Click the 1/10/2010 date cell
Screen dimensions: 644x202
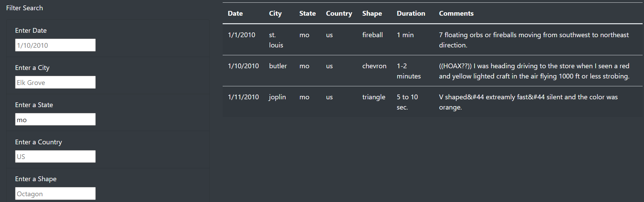click(243, 66)
